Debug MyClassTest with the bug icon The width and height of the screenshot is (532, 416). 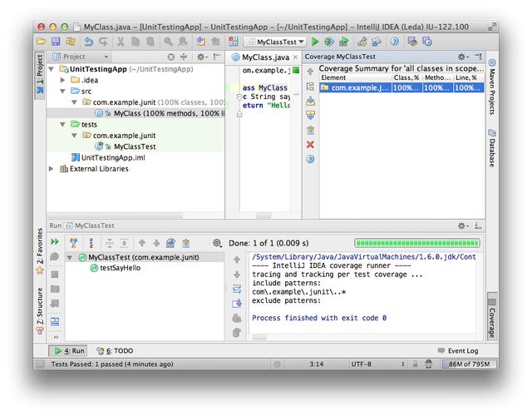tap(329, 42)
